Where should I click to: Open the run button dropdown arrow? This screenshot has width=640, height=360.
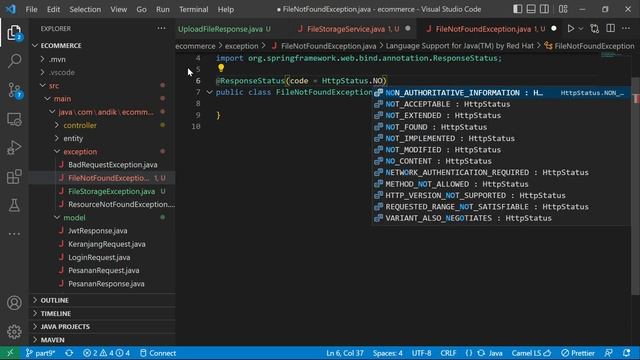coord(581,29)
